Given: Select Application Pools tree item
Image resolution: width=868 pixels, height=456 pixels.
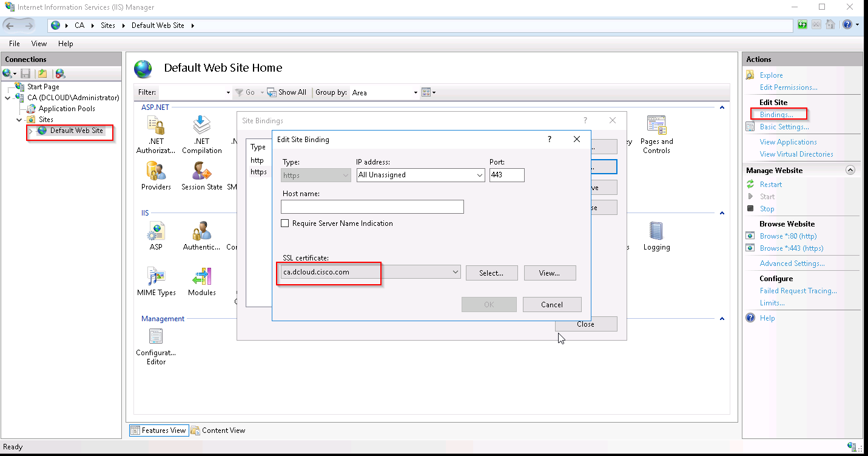Looking at the screenshot, I should 67,109.
